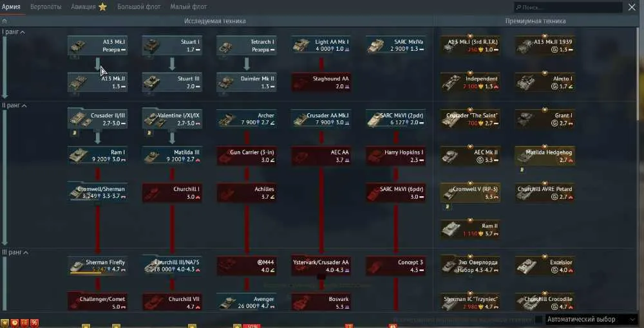Image resolution: width=644 pixels, height=328 pixels.
Task: Tick the checkbox left of Автоматический выбор
Action: click(x=538, y=320)
